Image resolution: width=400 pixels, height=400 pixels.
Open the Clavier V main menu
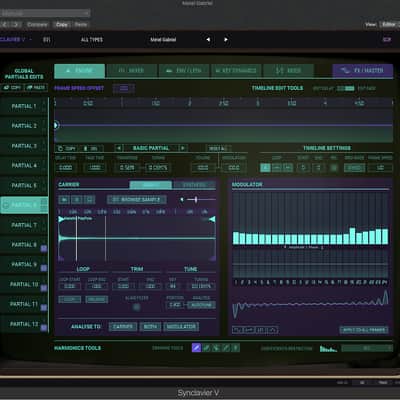click(15, 39)
